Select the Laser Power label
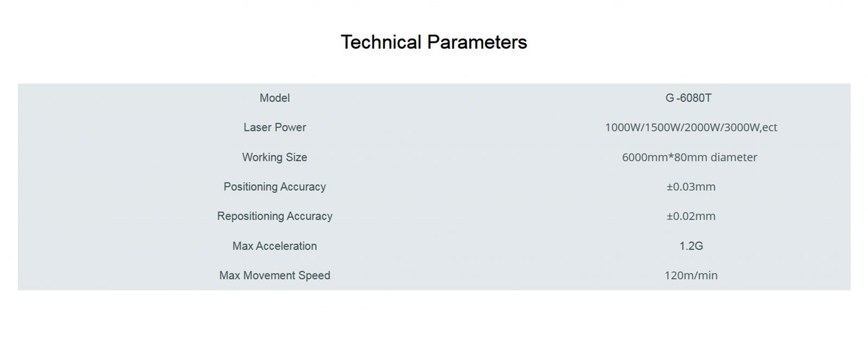868x348 pixels. pyautogui.click(x=275, y=127)
